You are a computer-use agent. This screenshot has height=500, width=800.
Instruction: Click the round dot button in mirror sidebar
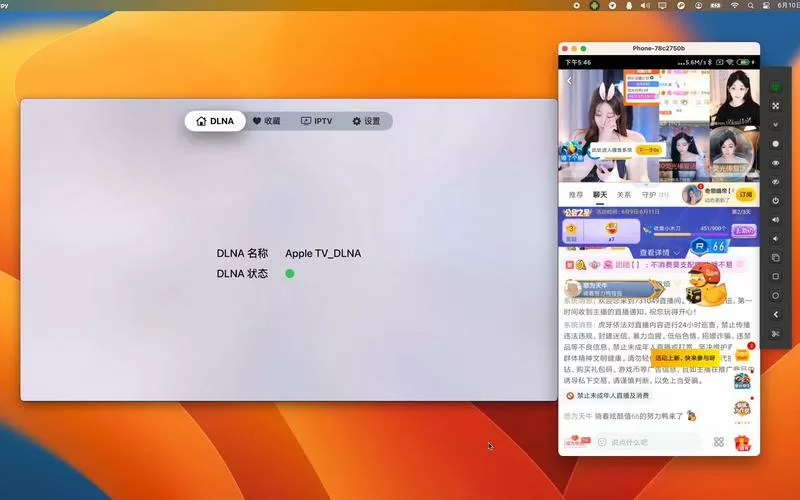(776, 144)
